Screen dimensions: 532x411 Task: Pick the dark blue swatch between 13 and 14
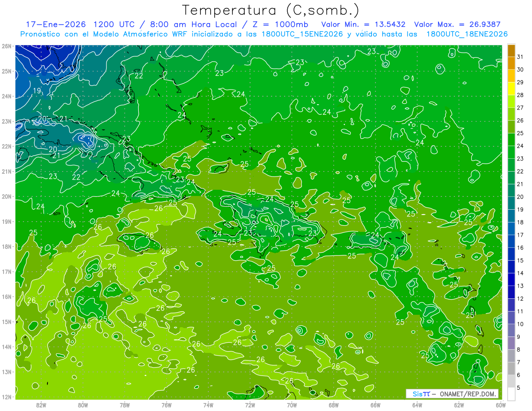click(511, 279)
